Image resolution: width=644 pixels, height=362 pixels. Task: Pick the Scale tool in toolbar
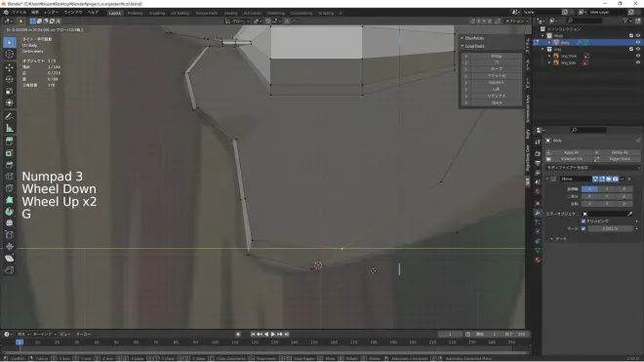[x=10, y=91]
